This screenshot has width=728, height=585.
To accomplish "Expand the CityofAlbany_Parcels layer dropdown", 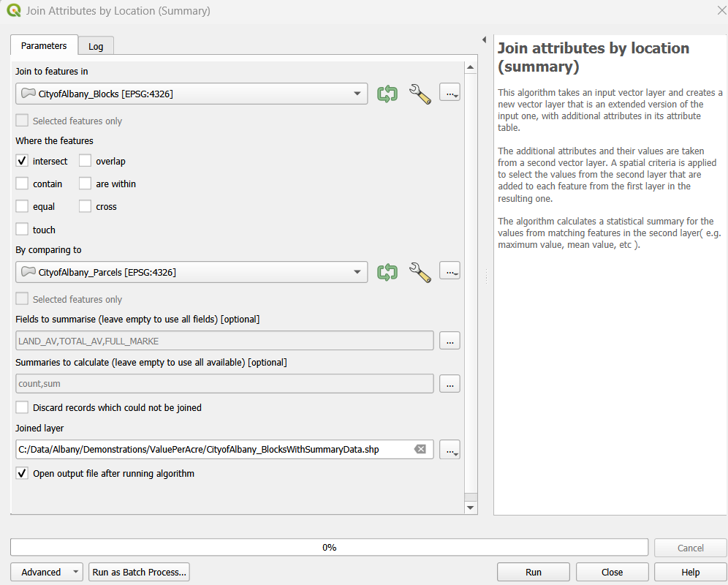I will (x=357, y=272).
